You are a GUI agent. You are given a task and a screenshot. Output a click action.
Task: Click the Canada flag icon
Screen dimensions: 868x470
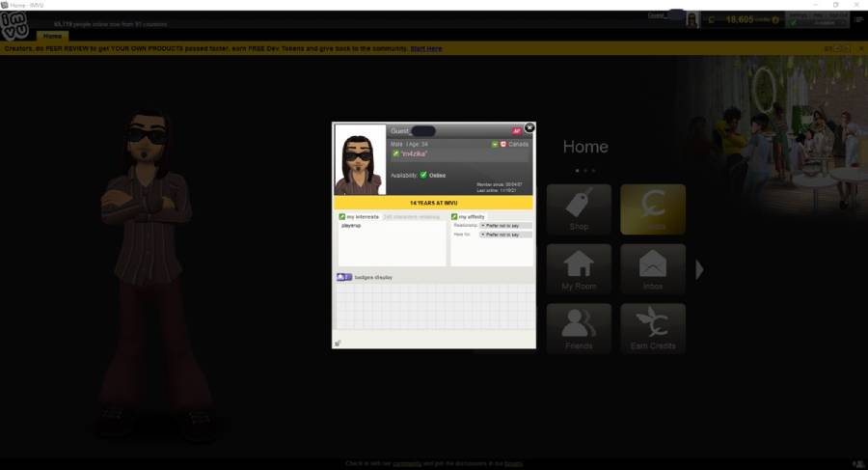click(x=503, y=144)
